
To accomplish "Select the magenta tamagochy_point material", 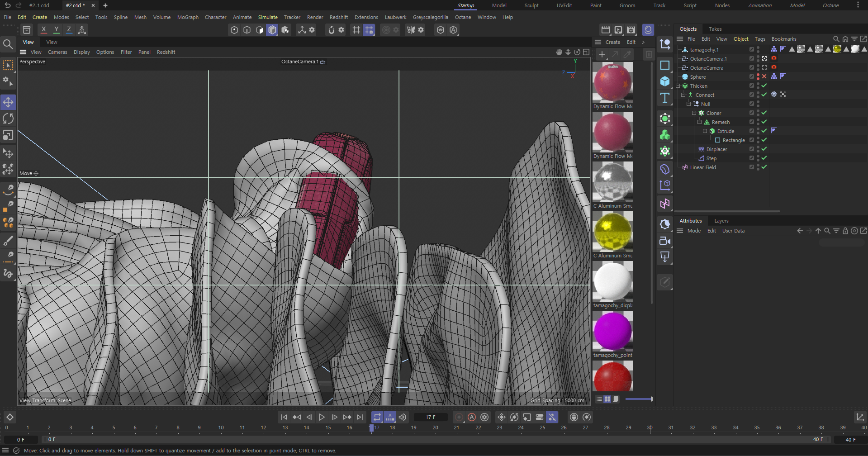I will (x=613, y=331).
